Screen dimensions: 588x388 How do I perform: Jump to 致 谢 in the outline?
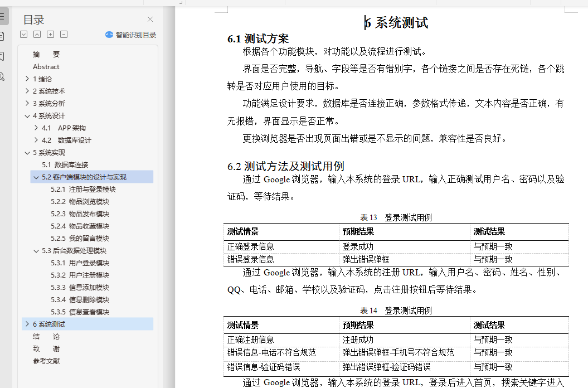pyautogui.click(x=46, y=349)
